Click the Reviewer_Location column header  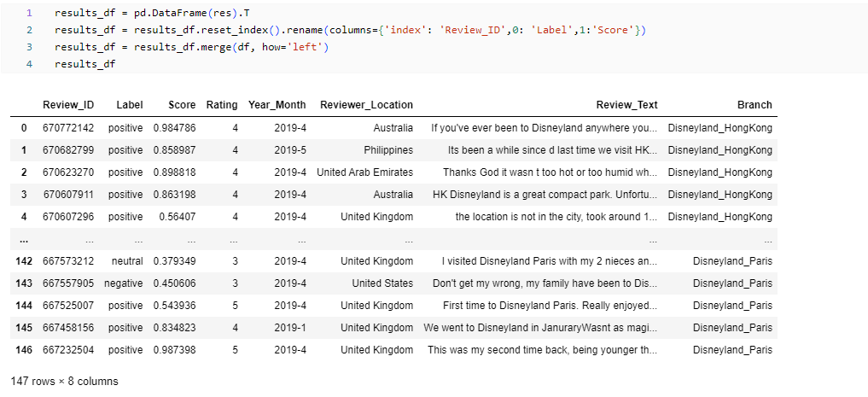pyautogui.click(x=366, y=105)
